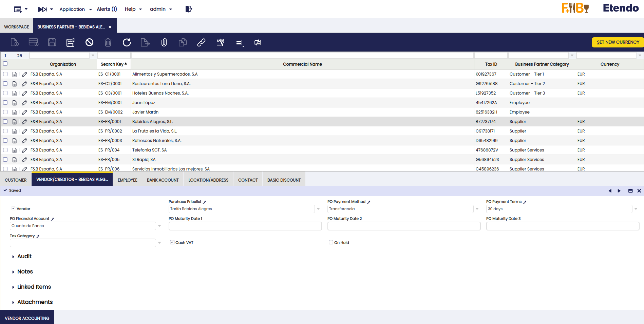
Task: Click the Audit trail toolbar icon
Action: point(220,42)
